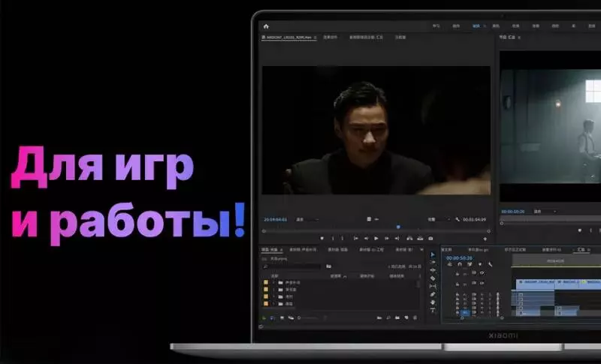Click the Insert edit button
The height and width of the screenshot is (364, 601).
point(409,239)
